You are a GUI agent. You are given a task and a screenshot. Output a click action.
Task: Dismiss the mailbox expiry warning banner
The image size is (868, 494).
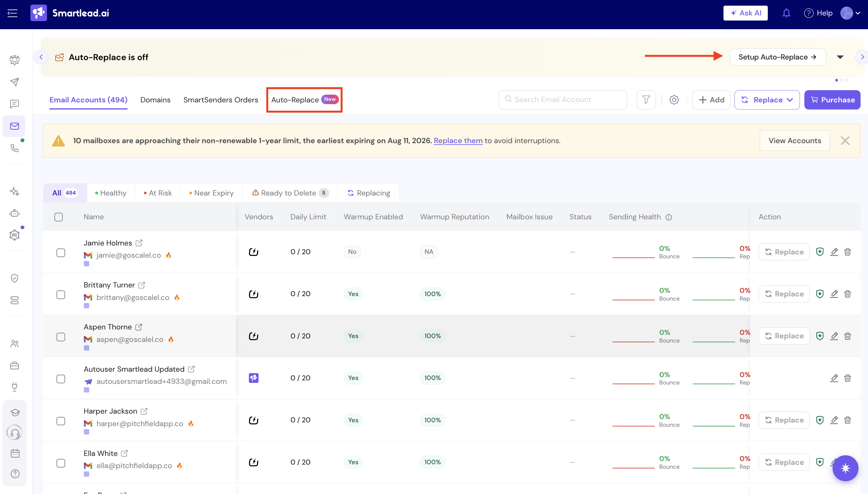845,140
